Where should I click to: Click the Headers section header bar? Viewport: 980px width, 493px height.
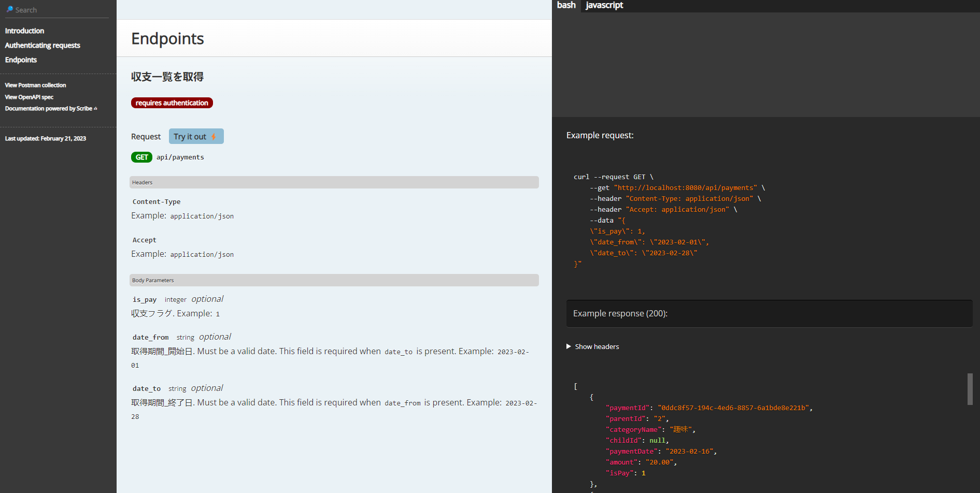[x=334, y=182]
